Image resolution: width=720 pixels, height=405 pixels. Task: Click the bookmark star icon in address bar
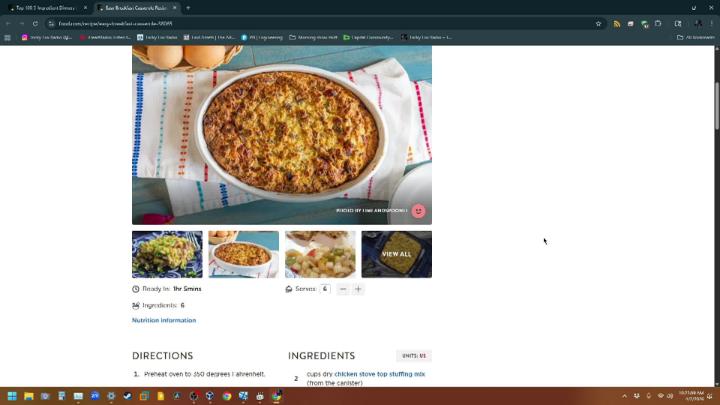599,23
